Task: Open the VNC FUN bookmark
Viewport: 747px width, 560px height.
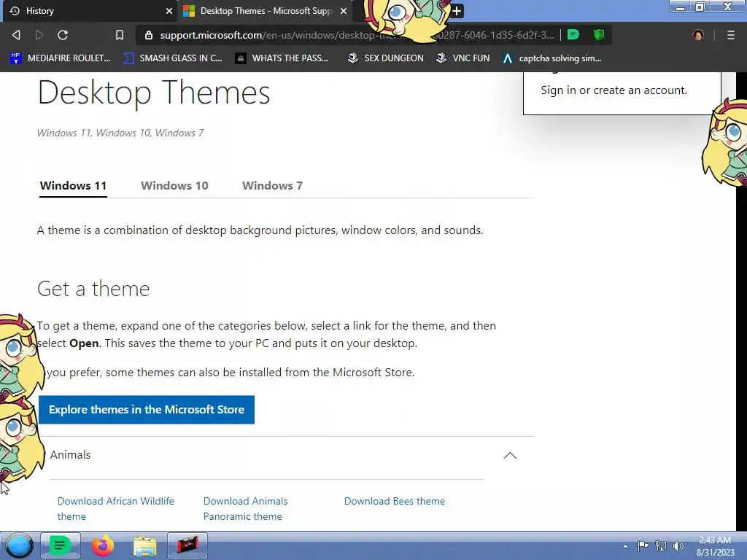Action: tap(463, 58)
